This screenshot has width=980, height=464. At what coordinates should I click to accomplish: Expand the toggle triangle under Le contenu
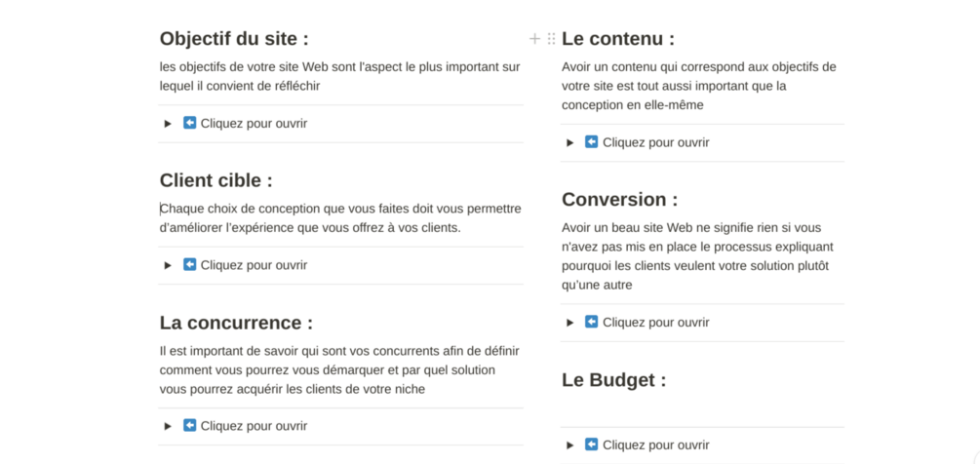point(570,143)
